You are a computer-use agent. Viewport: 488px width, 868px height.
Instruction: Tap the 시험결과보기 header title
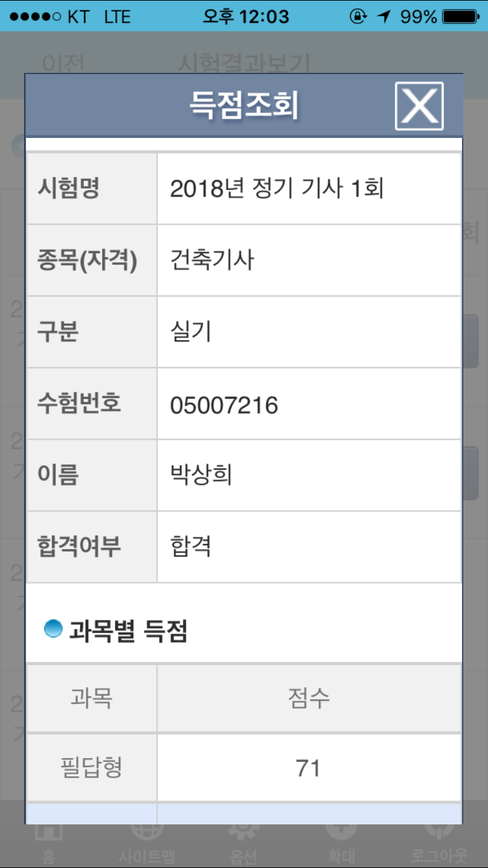243,64
